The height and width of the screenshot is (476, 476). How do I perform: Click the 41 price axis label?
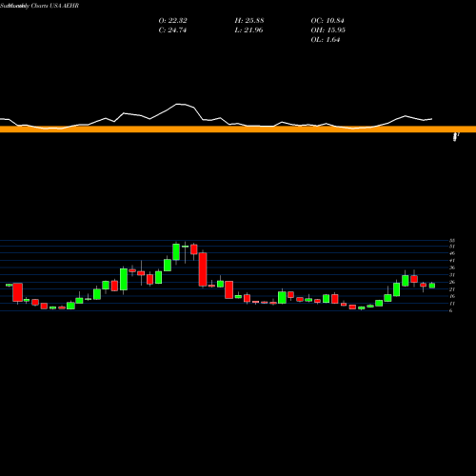pyautogui.click(x=452, y=261)
